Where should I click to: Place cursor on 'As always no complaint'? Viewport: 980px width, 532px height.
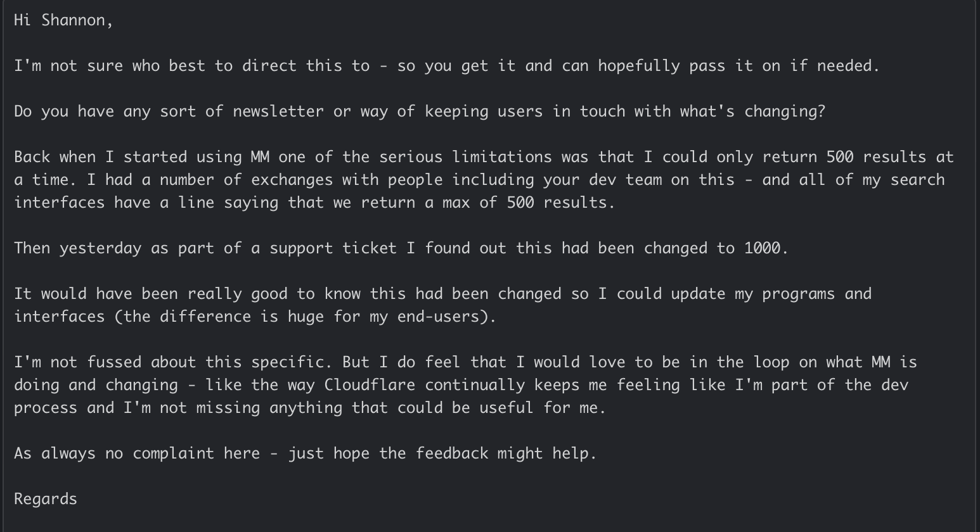click(114, 453)
